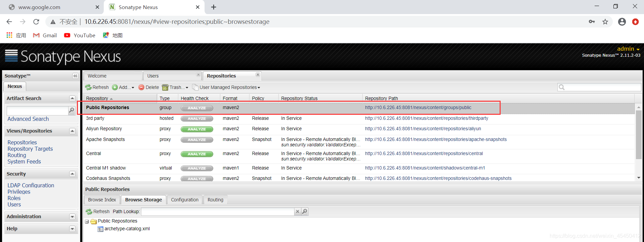The width and height of the screenshot is (644, 242).
Task: Click Analyze for Public Repositories
Action: tap(197, 108)
